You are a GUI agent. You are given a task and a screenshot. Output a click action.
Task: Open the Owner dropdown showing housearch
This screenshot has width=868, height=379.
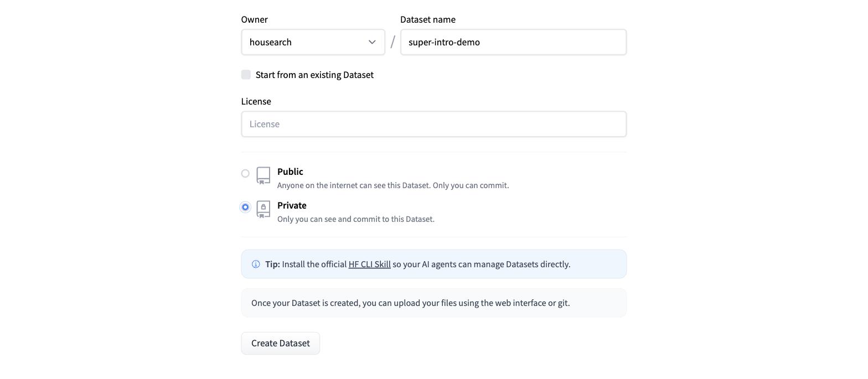tap(313, 42)
